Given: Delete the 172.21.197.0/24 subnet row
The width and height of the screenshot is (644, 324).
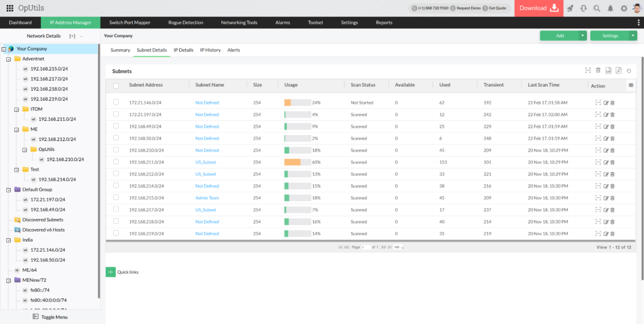Looking at the screenshot, I should [x=613, y=115].
